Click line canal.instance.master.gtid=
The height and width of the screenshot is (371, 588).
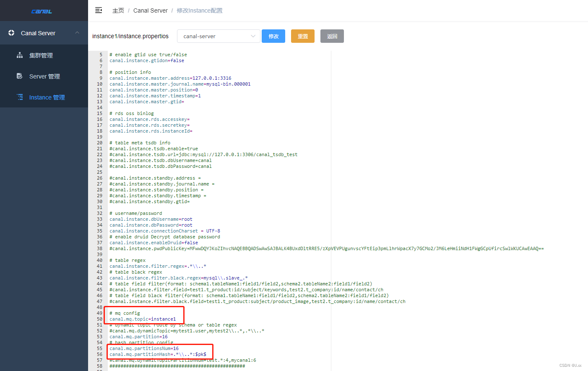[x=147, y=102]
